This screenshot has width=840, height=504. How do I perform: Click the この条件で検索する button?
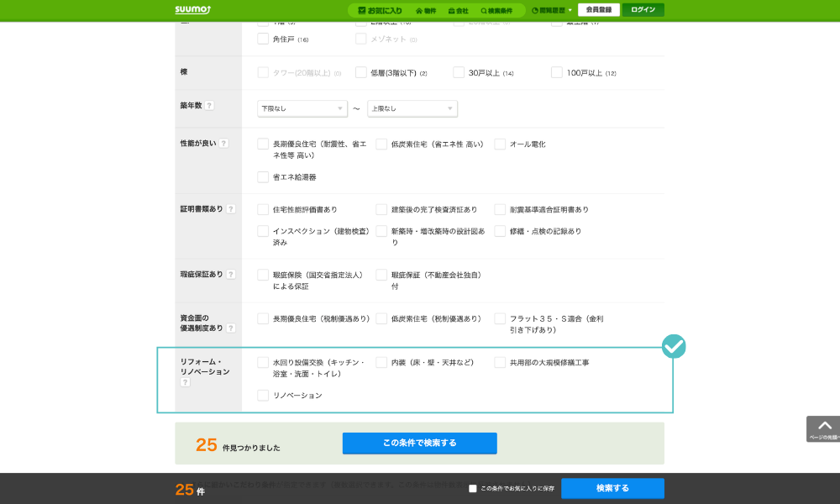(x=419, y=443)
